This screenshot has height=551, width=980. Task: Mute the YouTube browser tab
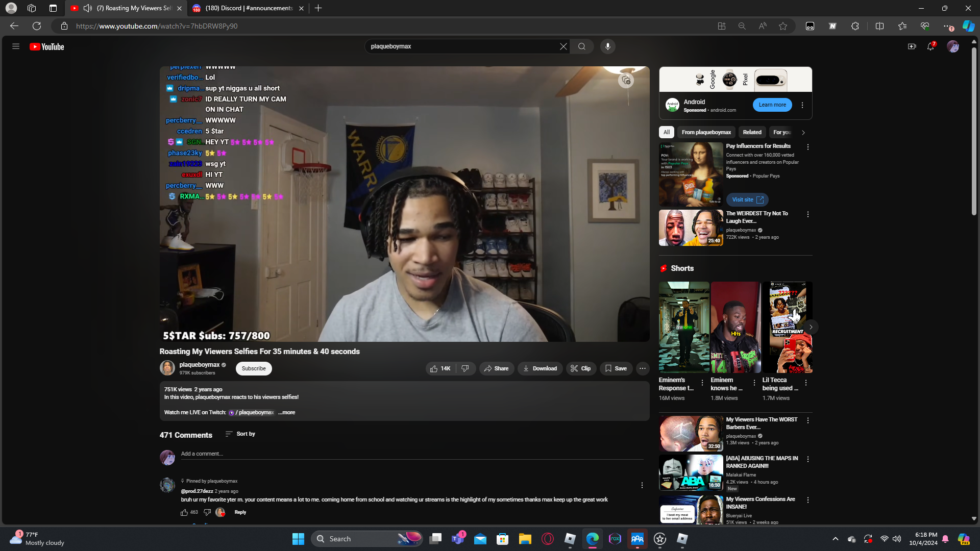pyautogui.click(x=88, y=8)
